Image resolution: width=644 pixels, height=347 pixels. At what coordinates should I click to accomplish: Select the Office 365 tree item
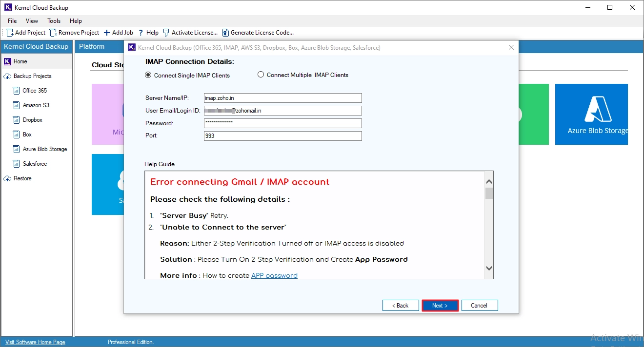(35, 91)
